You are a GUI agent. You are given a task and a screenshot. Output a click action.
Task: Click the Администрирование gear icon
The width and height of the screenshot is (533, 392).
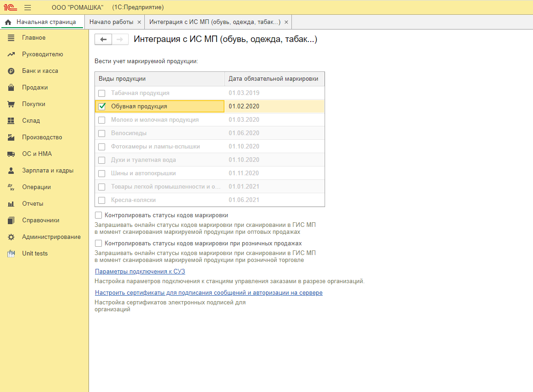[11, 237]
